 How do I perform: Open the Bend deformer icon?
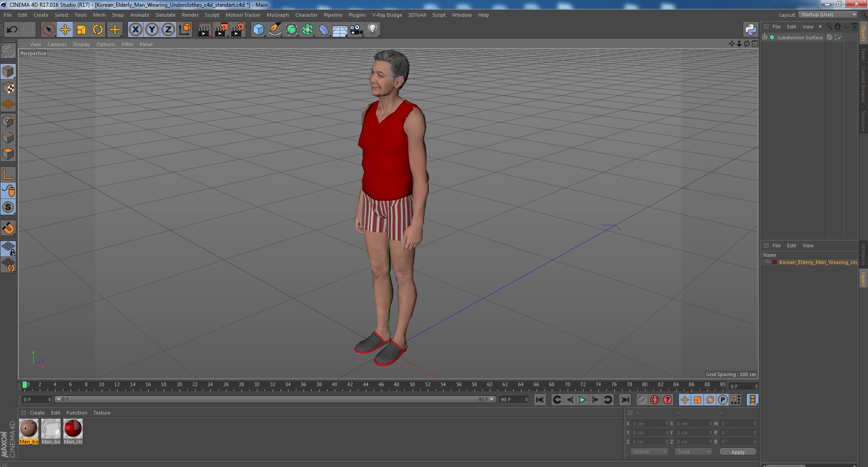[x=324, y=30]
